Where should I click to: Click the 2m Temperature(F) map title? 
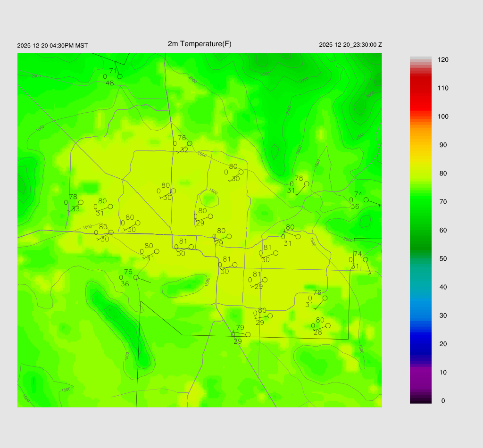pyautogui.click(x=200, y=44)
